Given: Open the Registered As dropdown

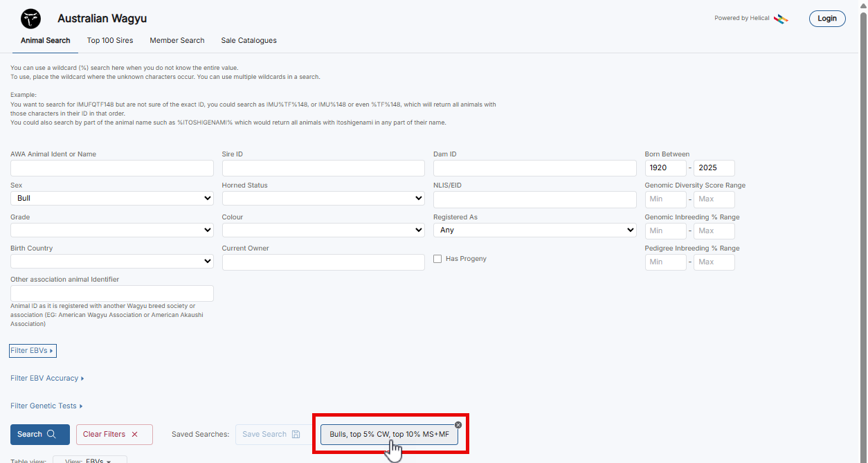Looking at the screenshot, I should click(534, 230).
